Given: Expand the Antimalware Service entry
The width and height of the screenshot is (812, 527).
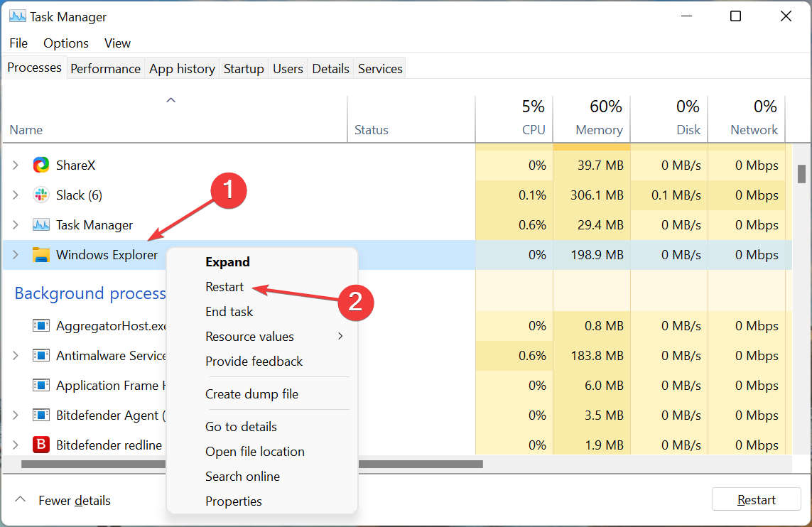Looking at the screenshot, I should click(16, 355).
